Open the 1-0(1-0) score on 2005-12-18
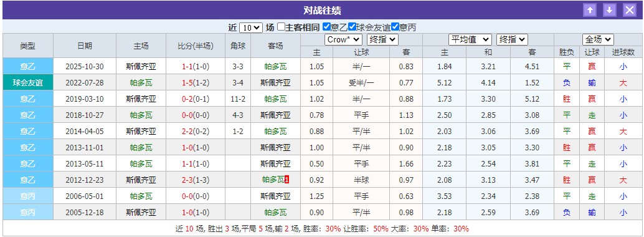 tap(196, 212)
